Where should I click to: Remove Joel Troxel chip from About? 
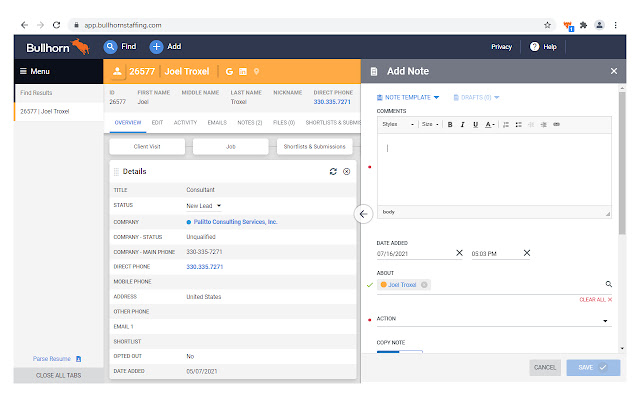coord(424,285)
